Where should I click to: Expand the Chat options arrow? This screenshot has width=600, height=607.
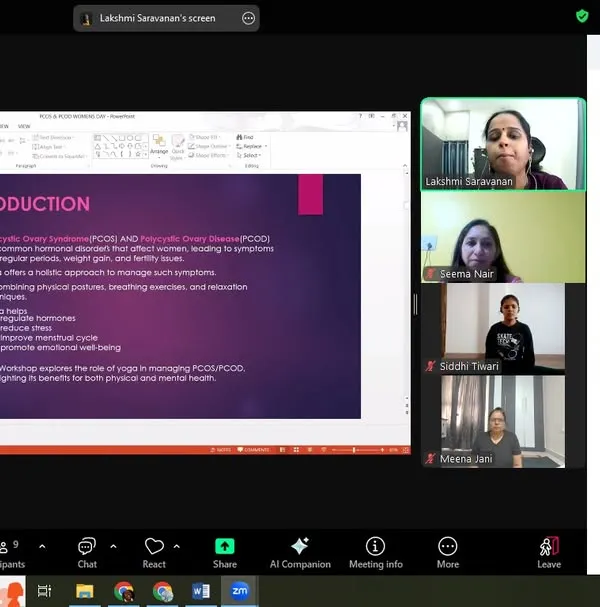point(113,547)
